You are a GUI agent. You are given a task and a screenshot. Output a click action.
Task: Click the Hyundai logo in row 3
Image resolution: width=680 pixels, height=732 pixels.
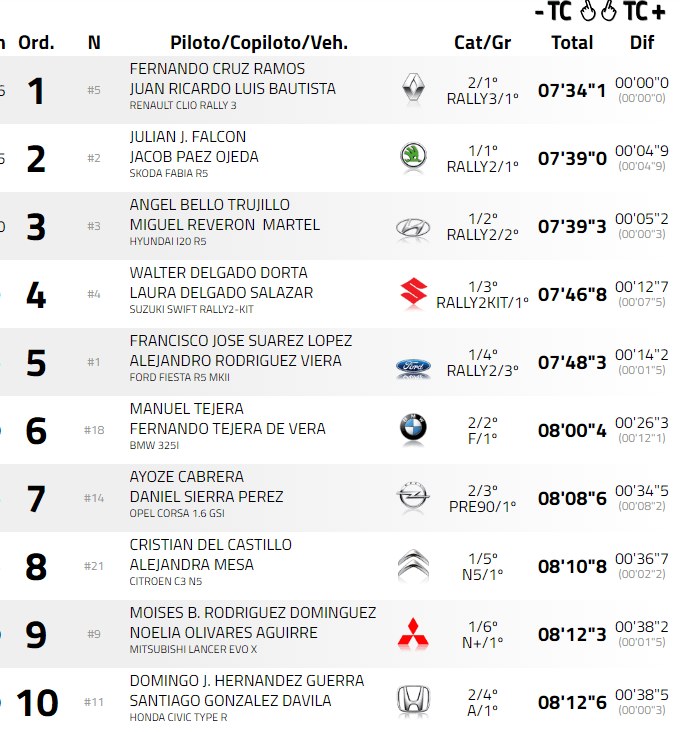(413, 226)
